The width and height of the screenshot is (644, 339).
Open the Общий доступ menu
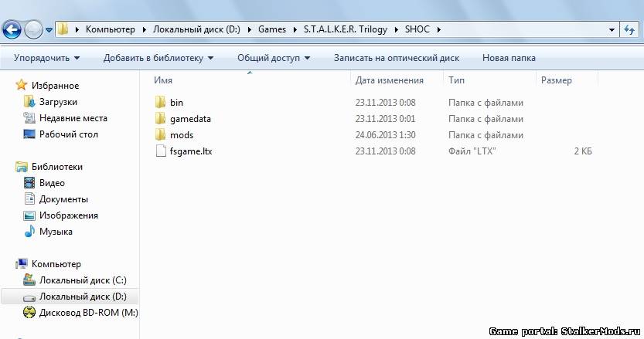(x=274, y=58)
